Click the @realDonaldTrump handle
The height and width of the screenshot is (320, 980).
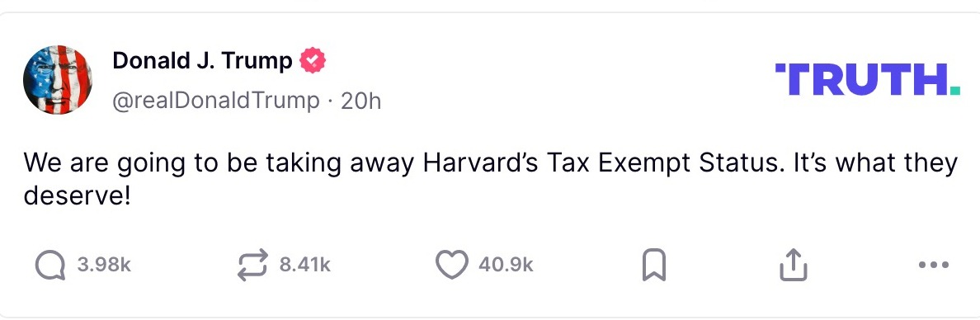(x=215, y=100)
